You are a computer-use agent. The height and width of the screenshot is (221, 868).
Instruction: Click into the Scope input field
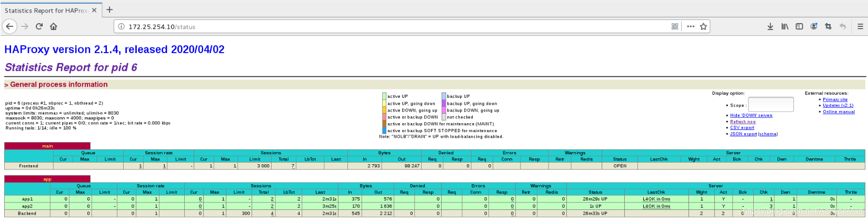coord(771,105)
